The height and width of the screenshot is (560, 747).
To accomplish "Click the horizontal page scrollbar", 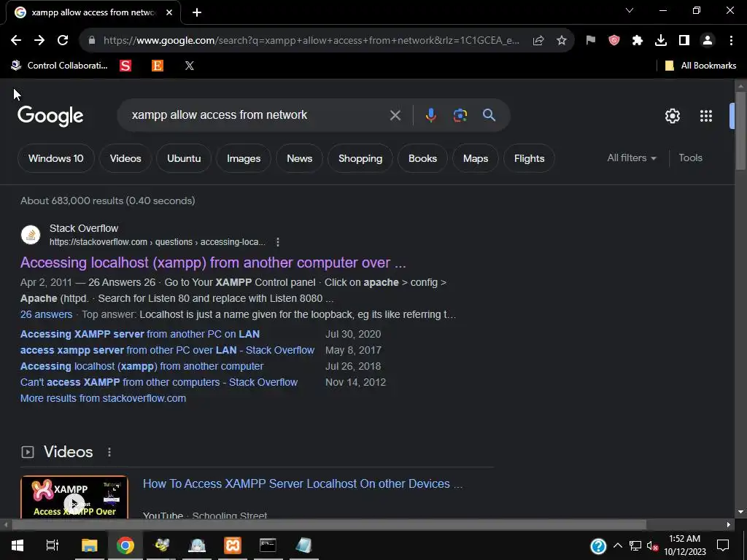I will tap(329, 525).
